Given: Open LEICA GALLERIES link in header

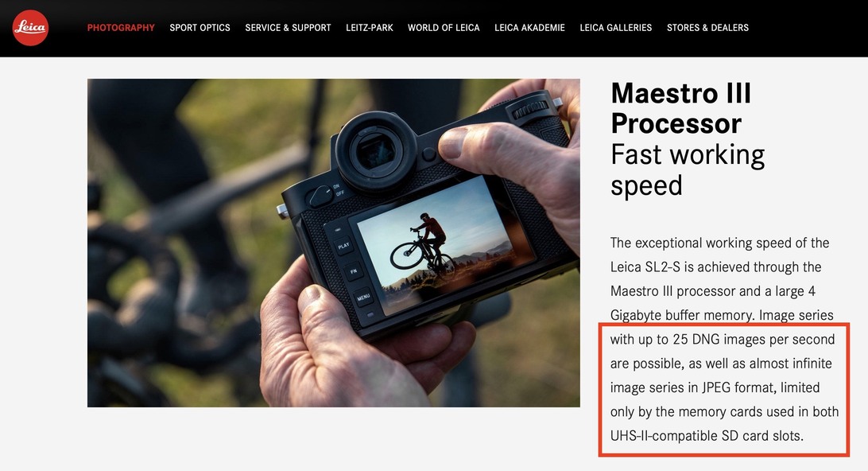Looking at the screenshot, I should 615,28.
